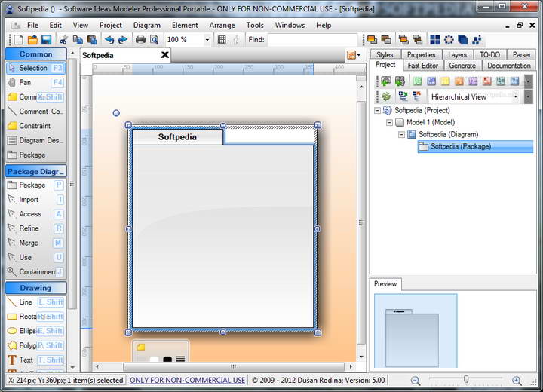Print the diagram with the printer icon
The image size is (543, 392).
coord(140,40)
